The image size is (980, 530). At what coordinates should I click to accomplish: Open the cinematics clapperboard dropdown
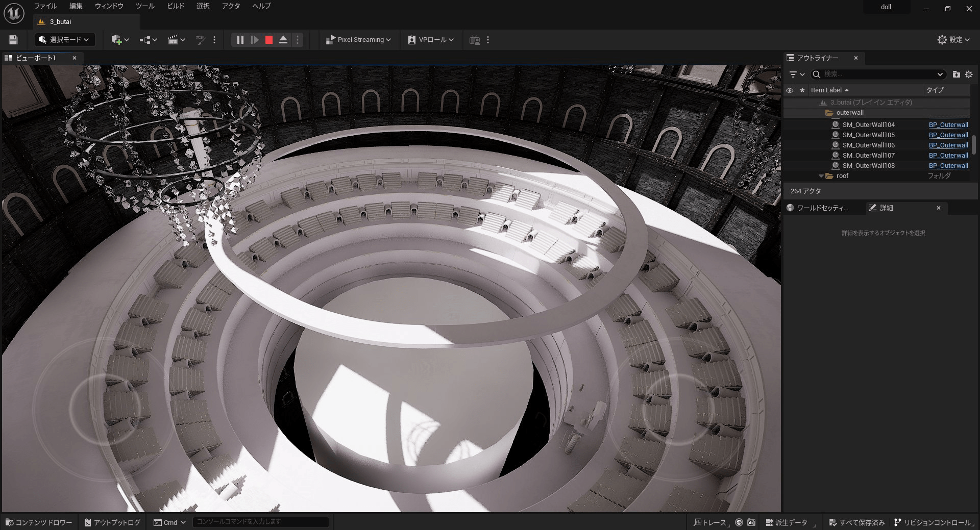click(x=176, y=40)
